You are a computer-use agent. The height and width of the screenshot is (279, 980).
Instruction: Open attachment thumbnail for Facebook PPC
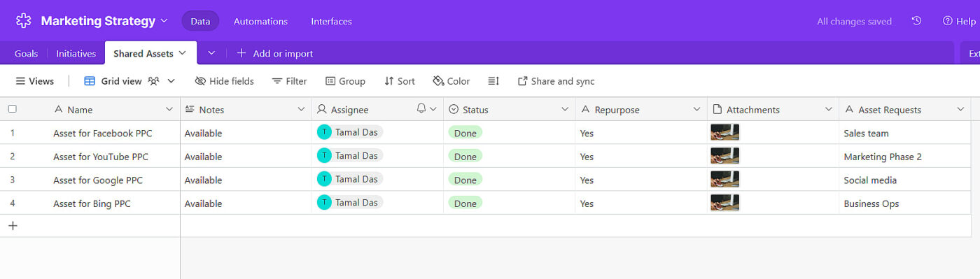[724, 133]
